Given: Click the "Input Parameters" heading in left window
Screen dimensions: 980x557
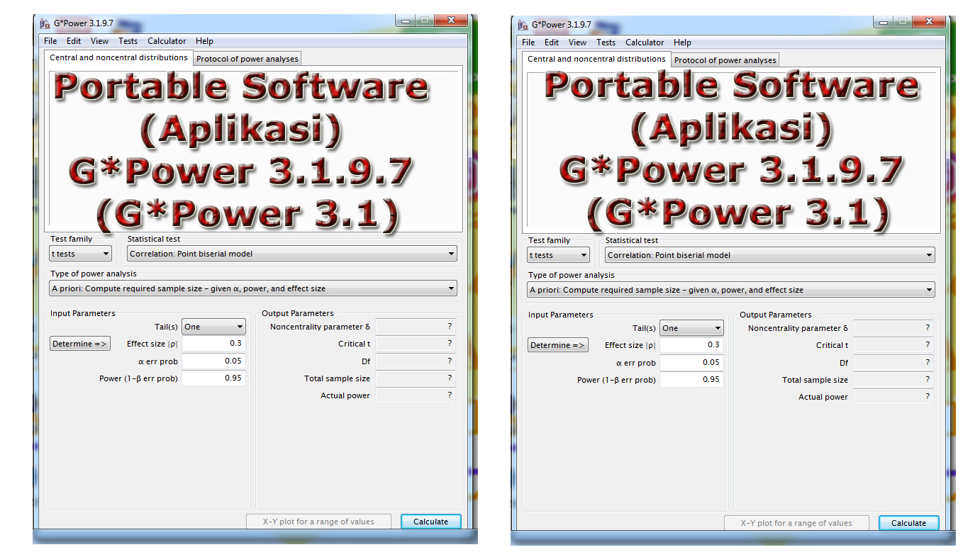Looking at the screenshot, I should pyautogui.click(x=82, y=313).
